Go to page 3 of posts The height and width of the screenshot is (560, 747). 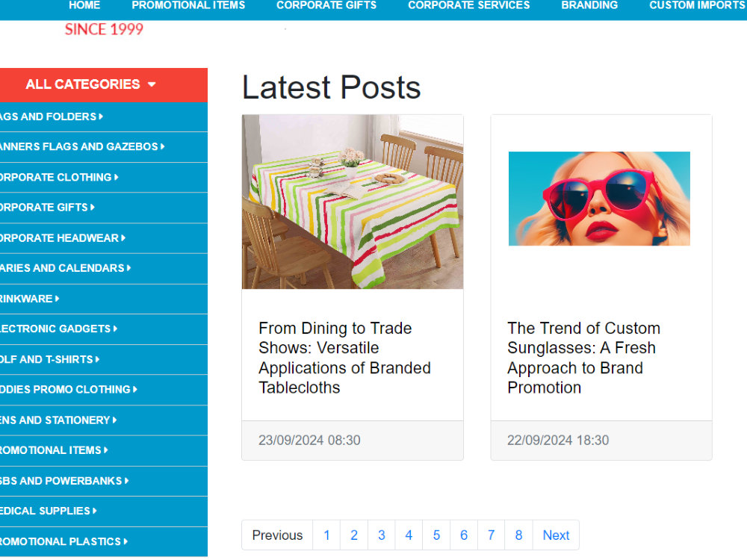(382, 535)
